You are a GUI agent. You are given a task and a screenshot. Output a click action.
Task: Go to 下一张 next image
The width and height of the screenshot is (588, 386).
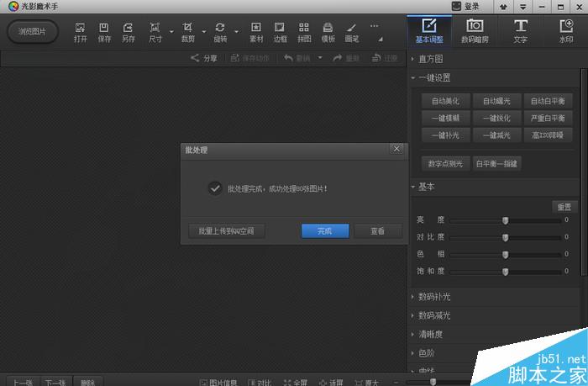tap(55, 382)
